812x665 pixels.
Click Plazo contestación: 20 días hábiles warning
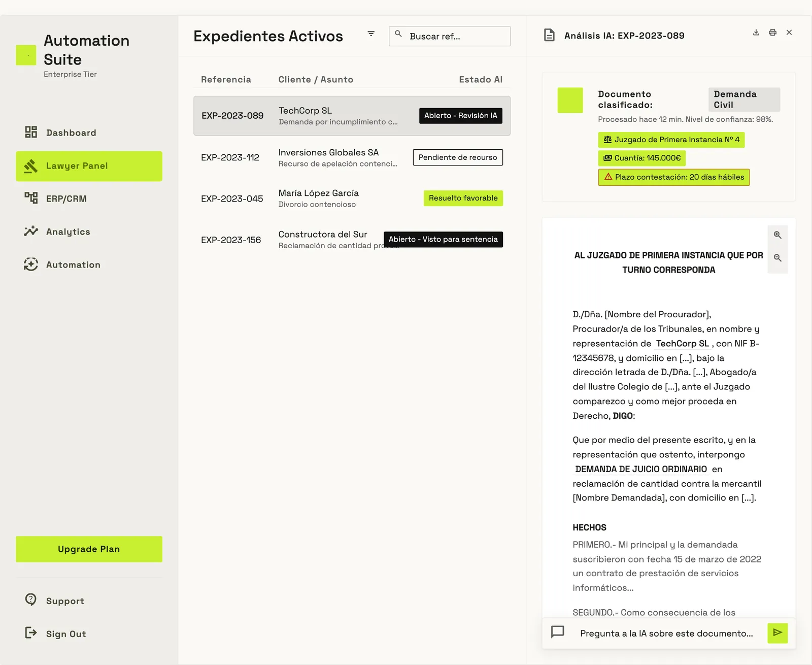click(x=674, y=177)
